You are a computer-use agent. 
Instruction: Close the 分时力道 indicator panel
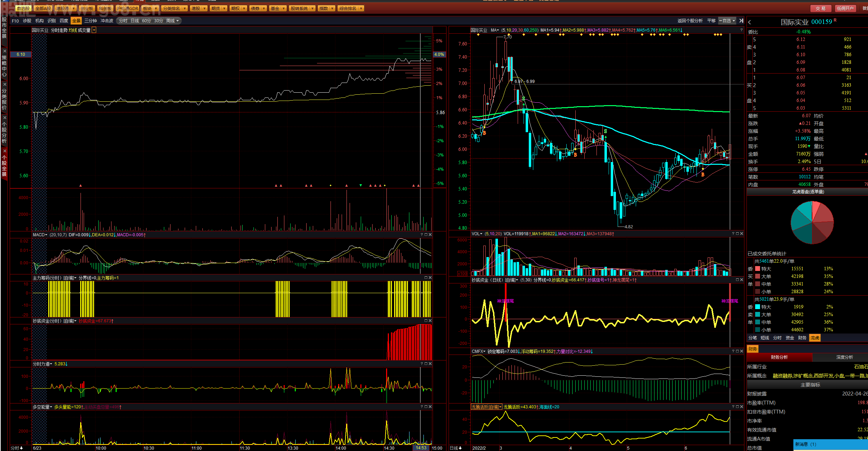point(430,364)
